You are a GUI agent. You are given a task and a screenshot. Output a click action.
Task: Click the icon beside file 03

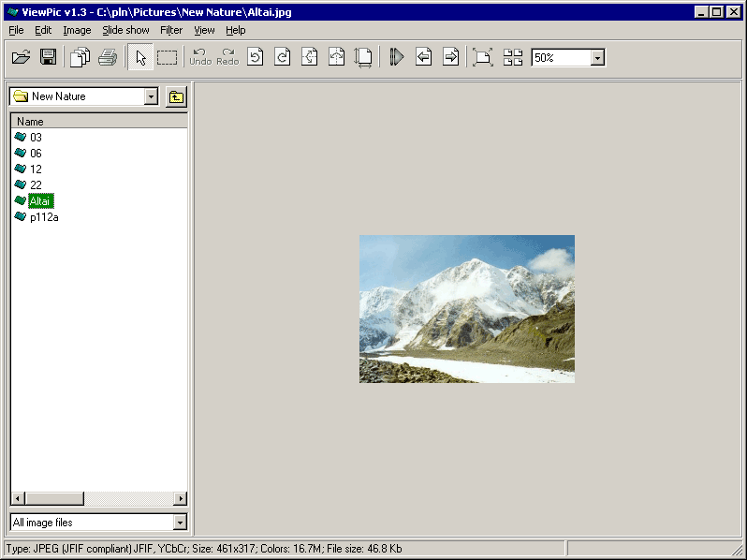[20, 137]
